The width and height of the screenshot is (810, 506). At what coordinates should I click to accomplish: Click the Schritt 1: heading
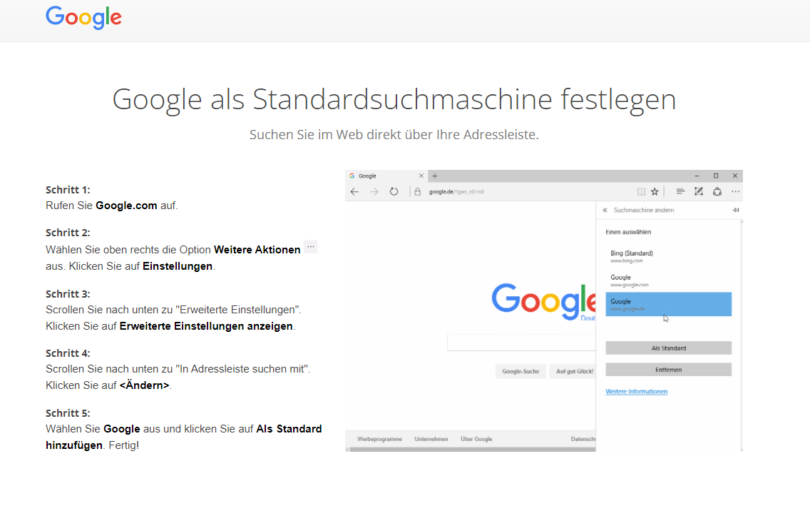pyautogui.click(x=68, y=189)
